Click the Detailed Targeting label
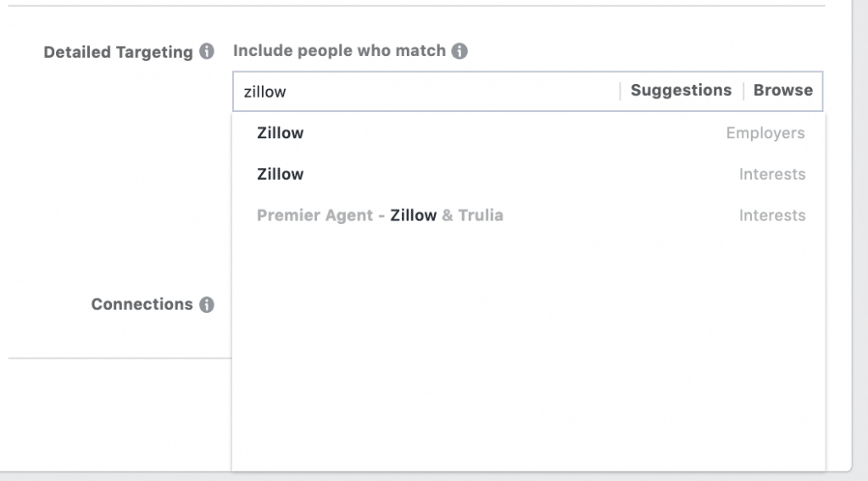This screenshot has height=481, width=868. tap(118, 52)
